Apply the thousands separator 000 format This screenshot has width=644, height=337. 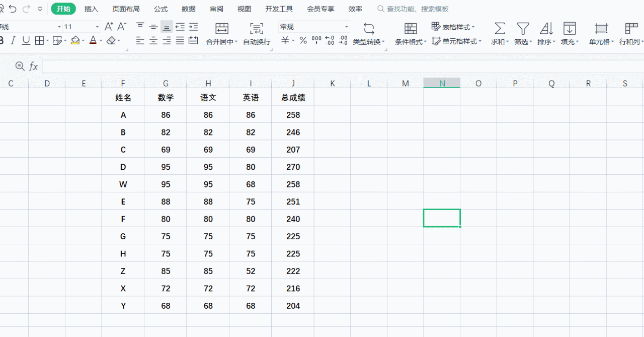click(x=316, y=41)
